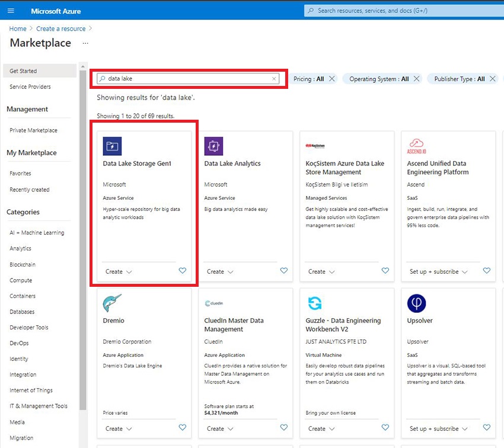Favorite Guzzle Data Engineering Workbench V2
504x448 pixels.
[385, 427]
